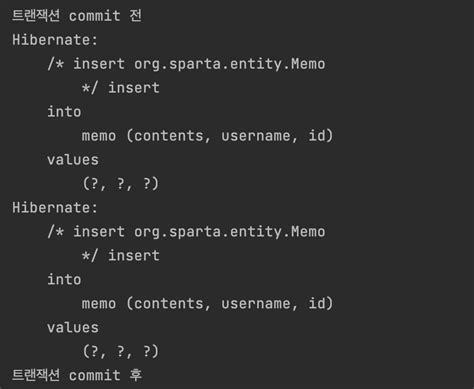Image resolution: width=474 pixels, height=389 pixels.
Task: Click the second '*/ insert' line
Action: tap(121, 256)
